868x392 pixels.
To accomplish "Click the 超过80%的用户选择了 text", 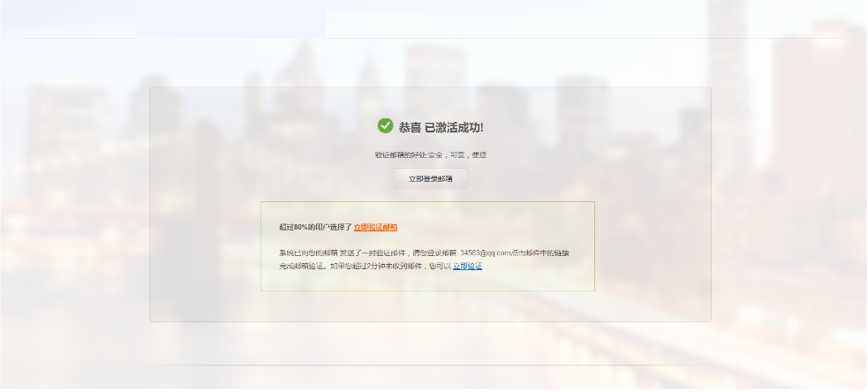I will pyautogui.click(x=315, y=227).
